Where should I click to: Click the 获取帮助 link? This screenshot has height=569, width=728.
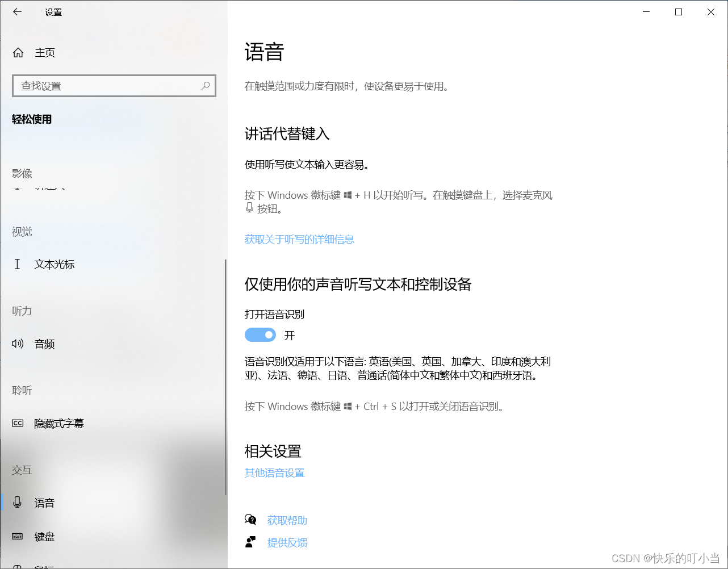(x=287, y=520)
